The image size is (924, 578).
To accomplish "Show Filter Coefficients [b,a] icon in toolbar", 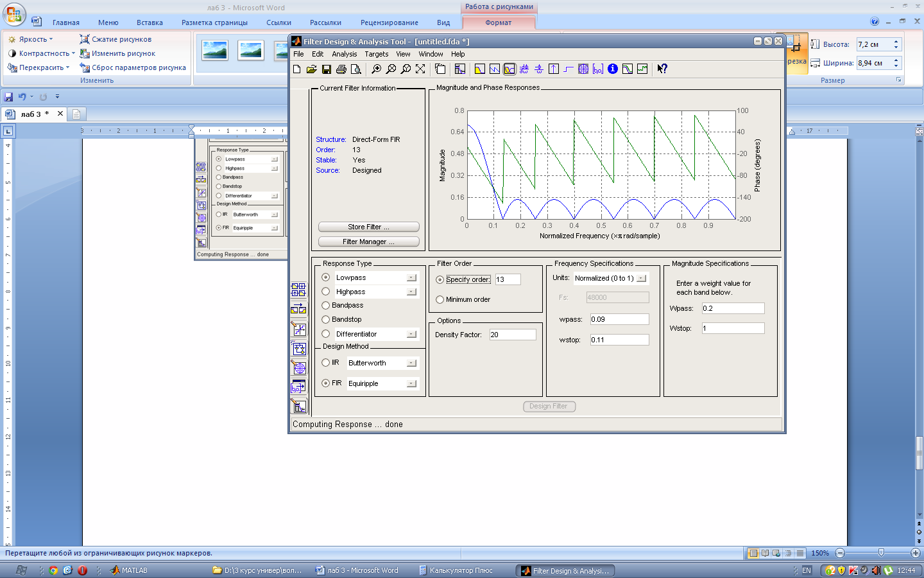I will tap(598, 69).
